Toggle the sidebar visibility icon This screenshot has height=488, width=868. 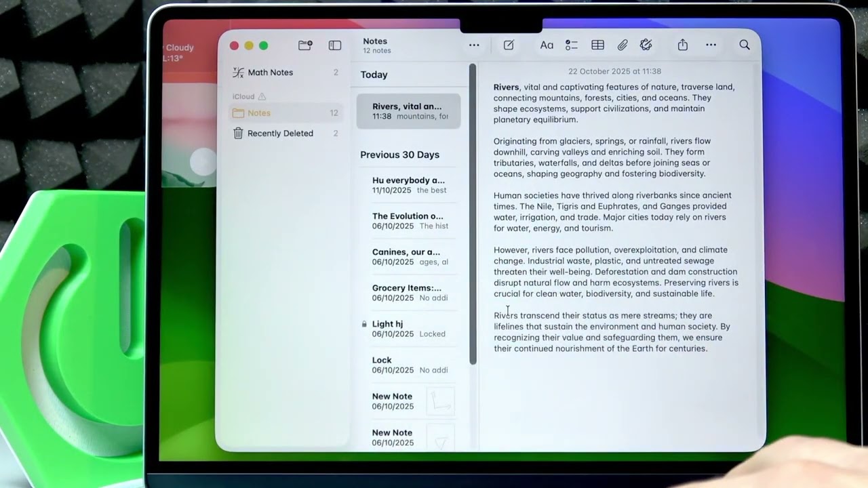[x=335, y=45]
